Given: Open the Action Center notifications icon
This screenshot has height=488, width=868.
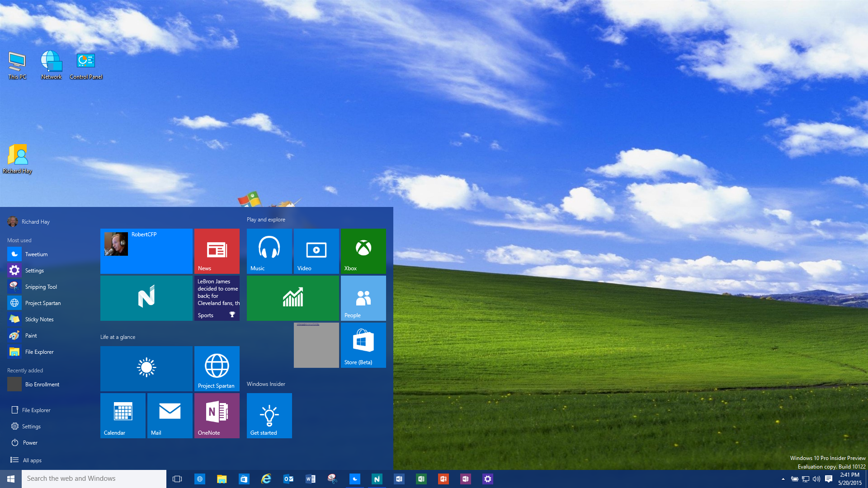Looking at the screenshot, I should (x=828, y=479).
